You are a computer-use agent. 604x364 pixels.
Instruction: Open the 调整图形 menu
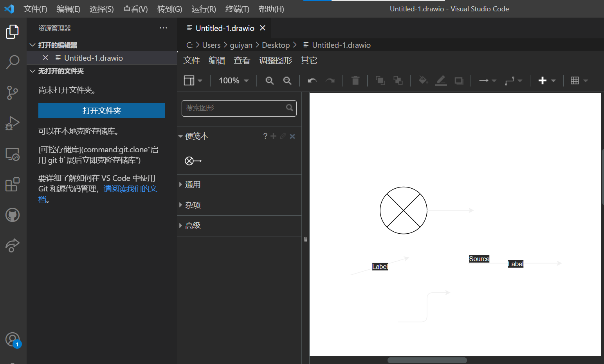click(x=276, y=60)
